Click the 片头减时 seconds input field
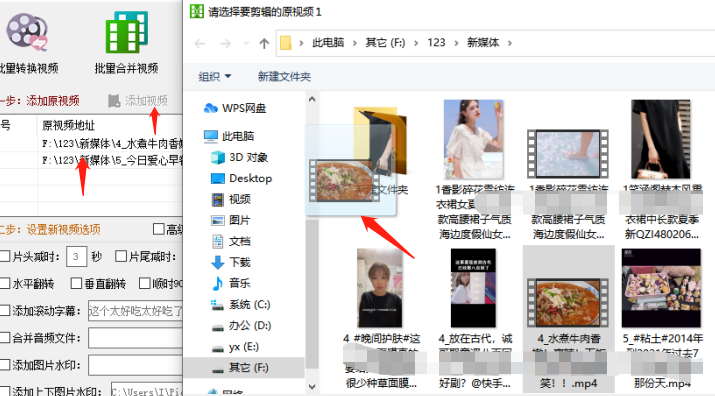The image size is (715, 396). coord(76,256)
